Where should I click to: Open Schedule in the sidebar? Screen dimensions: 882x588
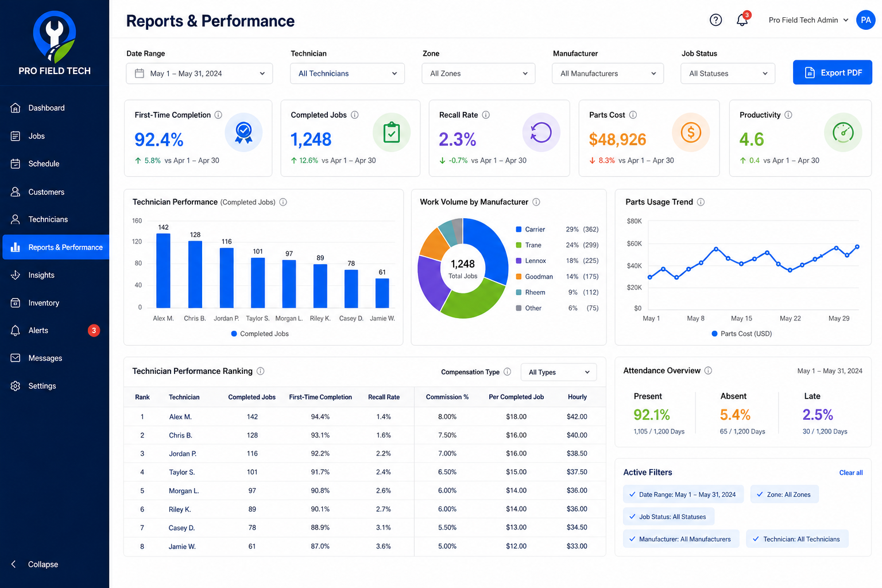pos(55,164)
